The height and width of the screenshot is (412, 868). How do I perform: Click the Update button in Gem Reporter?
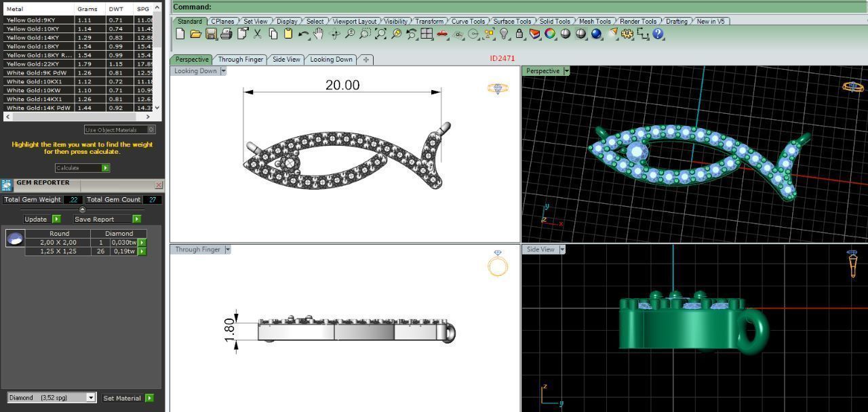(42, 219)
